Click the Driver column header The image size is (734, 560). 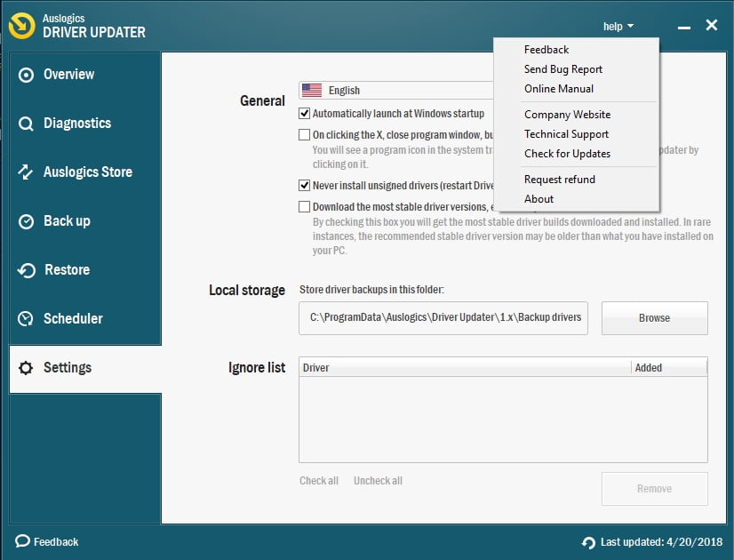(465, 368)
